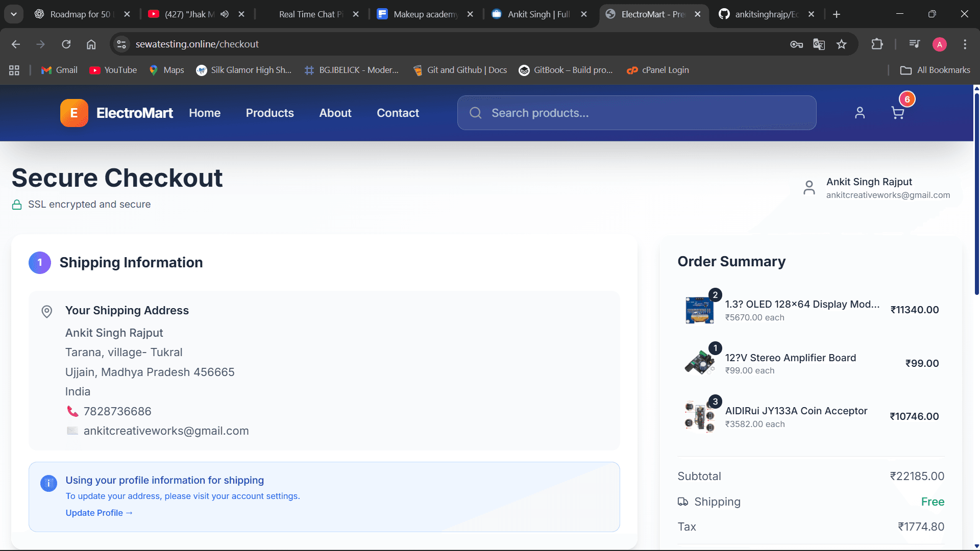980x551 pixels.
Task: Click the page vertical scrollbar
Action: point(976,194)
